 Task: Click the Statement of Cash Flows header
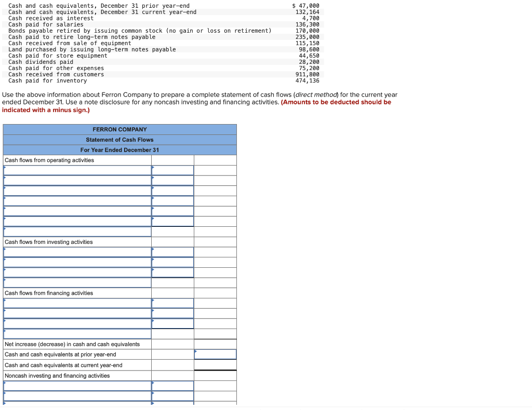click(119, 140)
